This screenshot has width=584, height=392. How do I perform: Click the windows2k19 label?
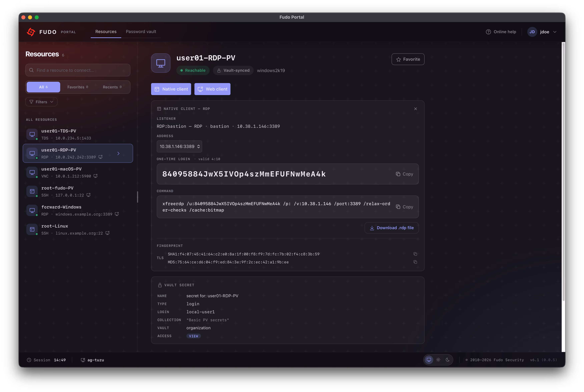pos(271,71)
